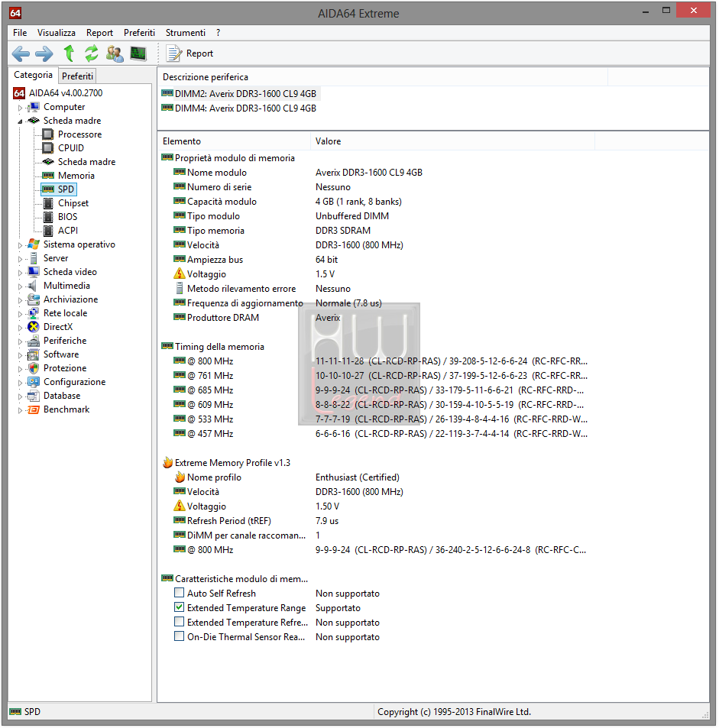Click the Rete locale network icon

click(34, 313)
